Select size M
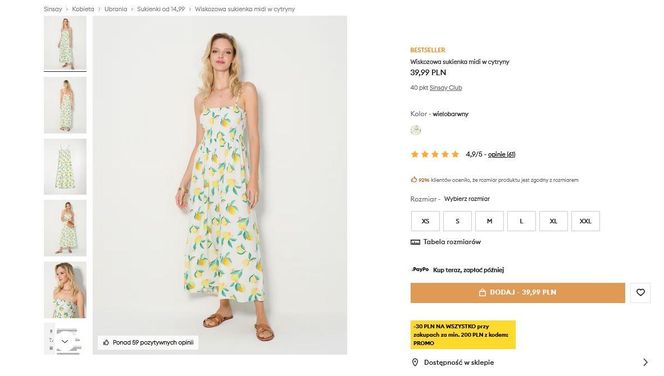This screenshot has height=376, width=664. [x=489, y=221]
